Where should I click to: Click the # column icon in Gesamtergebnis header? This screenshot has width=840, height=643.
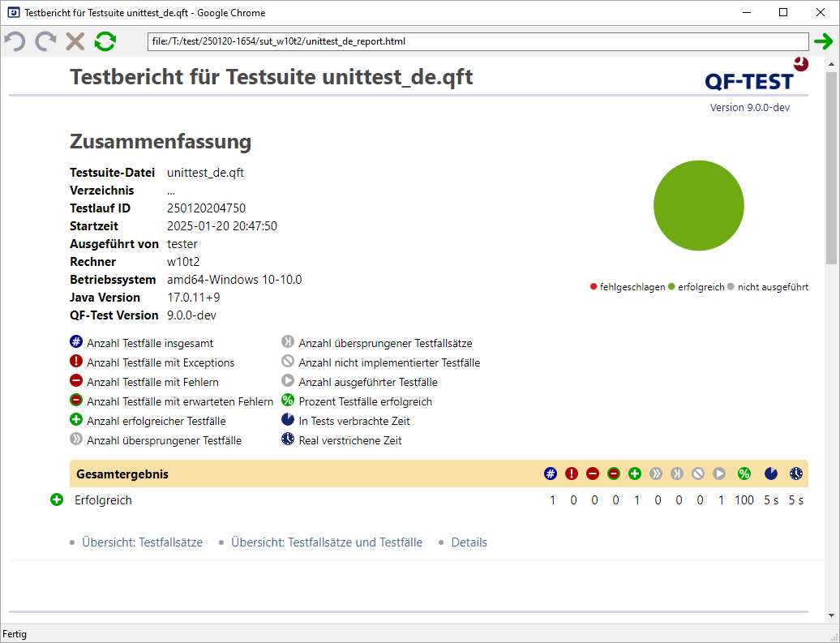[551, 474]
